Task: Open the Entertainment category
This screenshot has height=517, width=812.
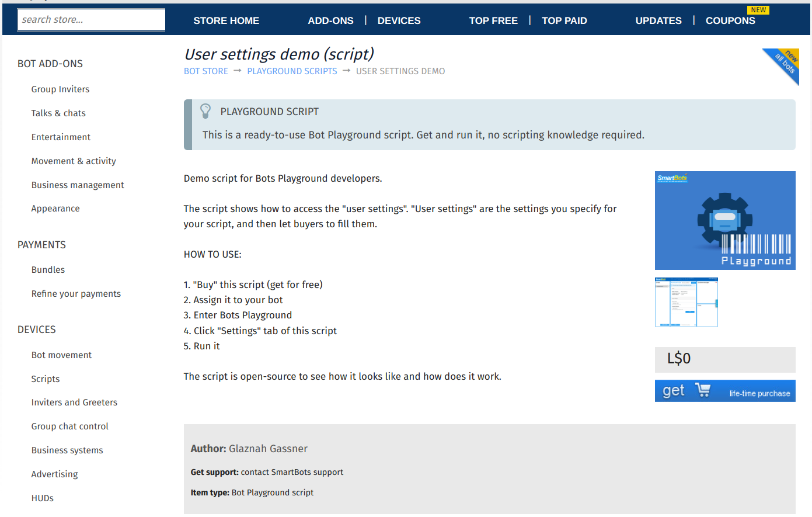Action: click(x=61, y=137)
